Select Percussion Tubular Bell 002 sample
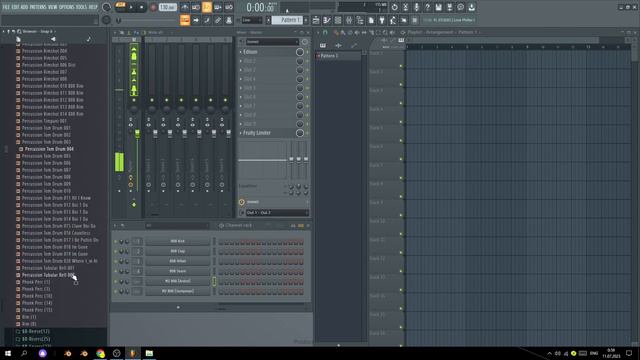The width and height of the screenshot is (640, 360). (48, 275)
